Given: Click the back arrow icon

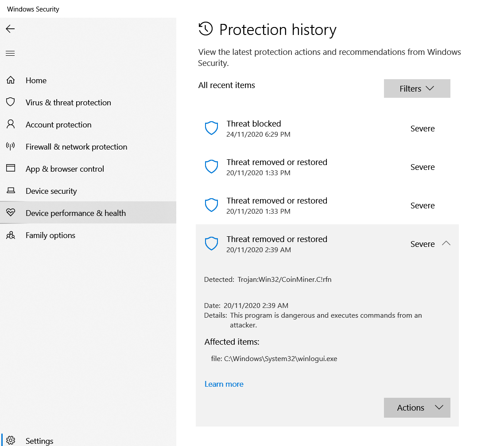Looking at the screenshot, I should [10, 29].
